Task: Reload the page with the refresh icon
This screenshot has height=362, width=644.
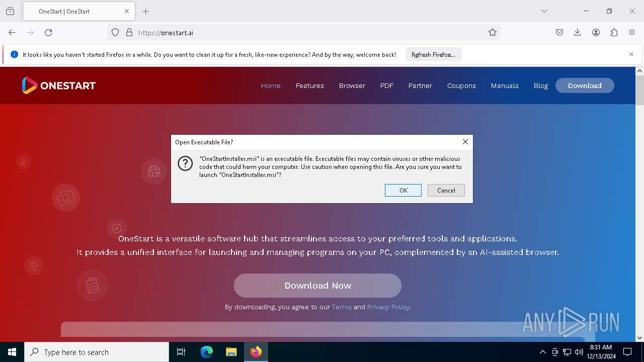Action: point(48,32)
